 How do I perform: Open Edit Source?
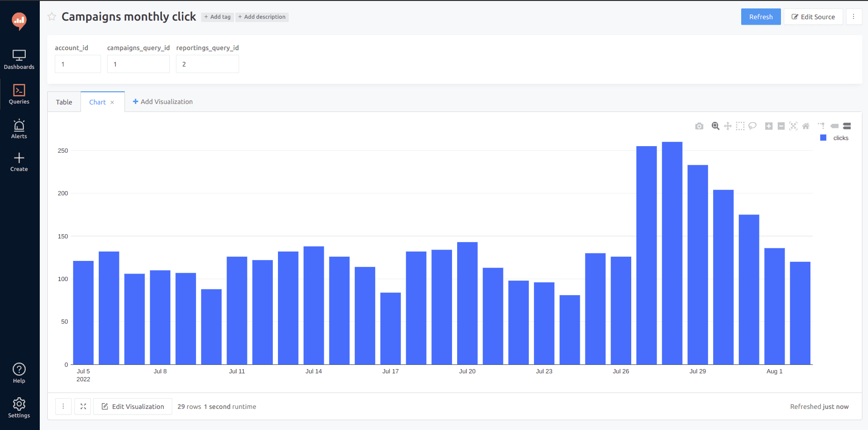pos(813,17)
